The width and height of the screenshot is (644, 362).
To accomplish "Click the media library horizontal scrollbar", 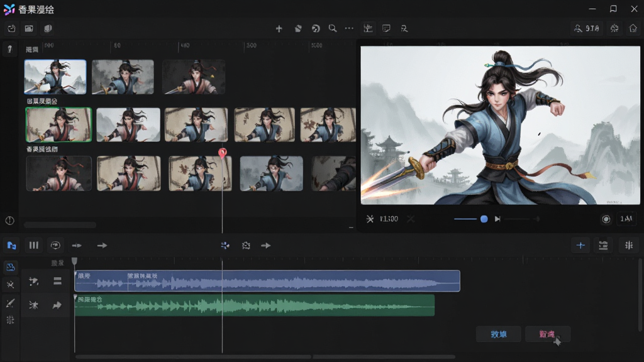I will pos(60,225).
